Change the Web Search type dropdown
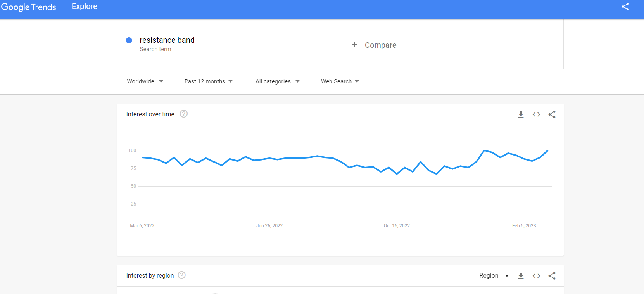Viewport: 644px width, 294px height. pos(340,81)
